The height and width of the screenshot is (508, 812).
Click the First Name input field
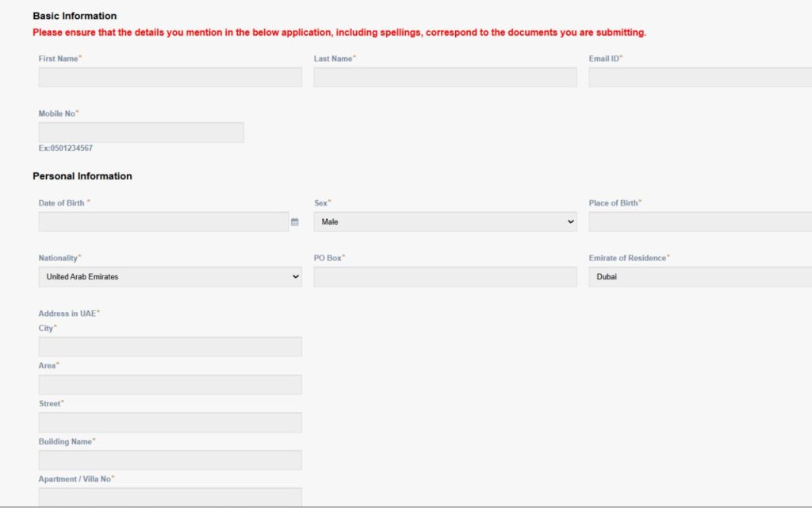point(170,76)
